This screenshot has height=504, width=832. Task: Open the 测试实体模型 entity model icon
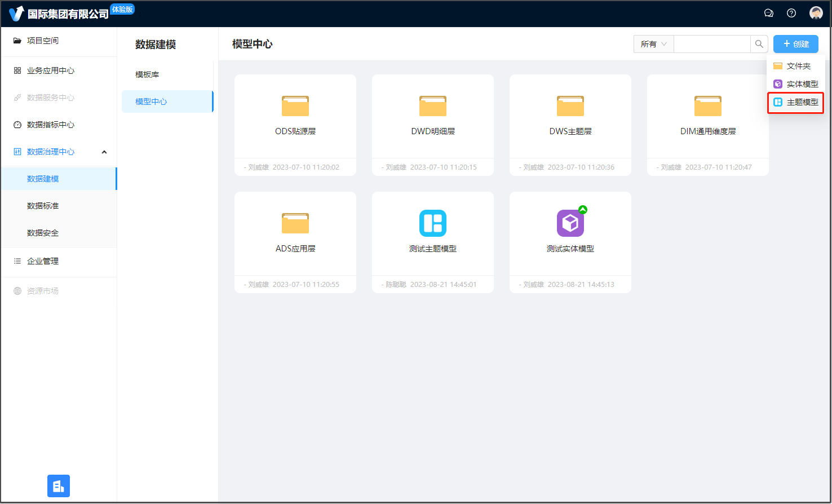(x=570, y=223)
